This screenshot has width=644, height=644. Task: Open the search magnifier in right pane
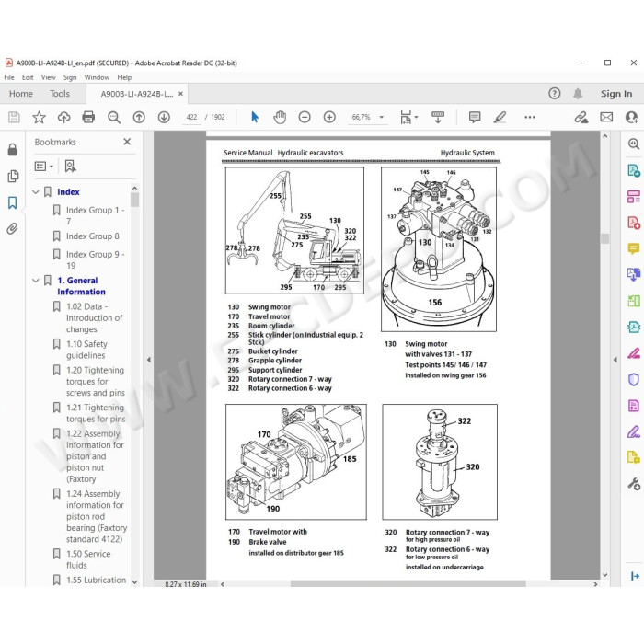(634, 144)
